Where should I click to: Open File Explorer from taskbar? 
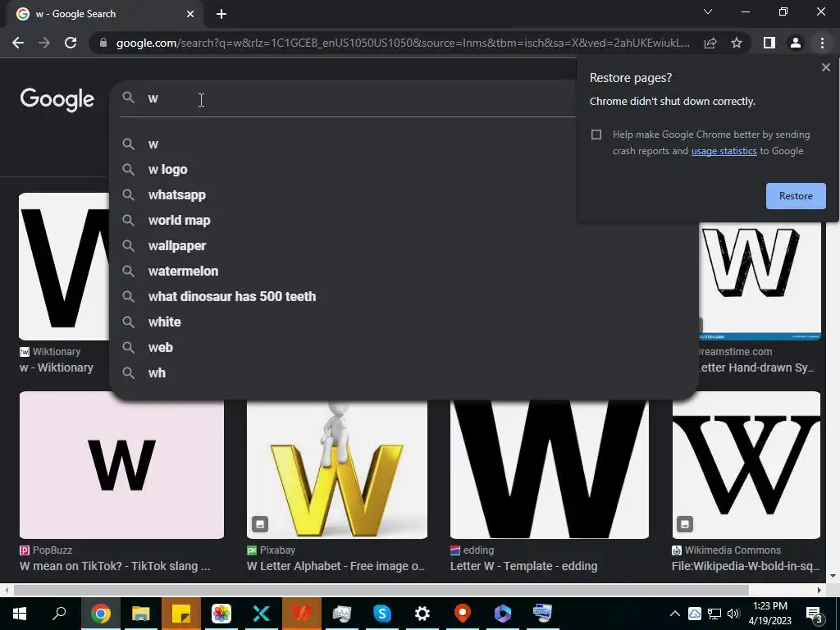[141, 614]
